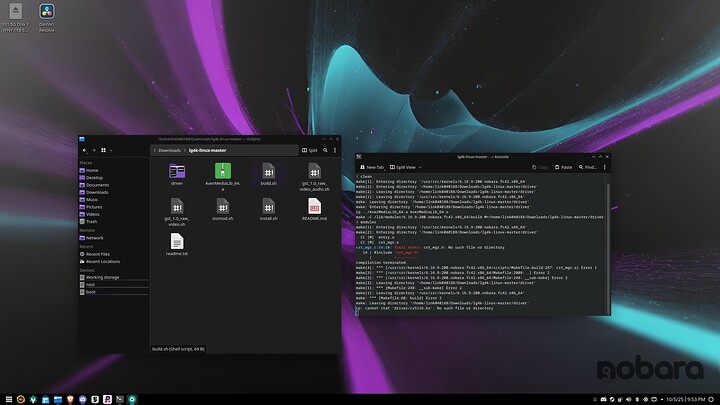
Task: Open Konsole terminal taskbar icon
Action: tap(120, 399)
